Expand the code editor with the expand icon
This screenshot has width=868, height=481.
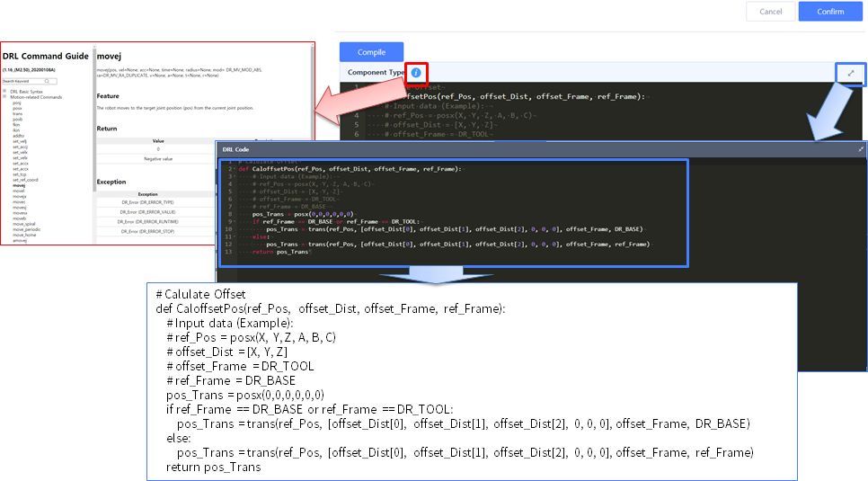850,73
